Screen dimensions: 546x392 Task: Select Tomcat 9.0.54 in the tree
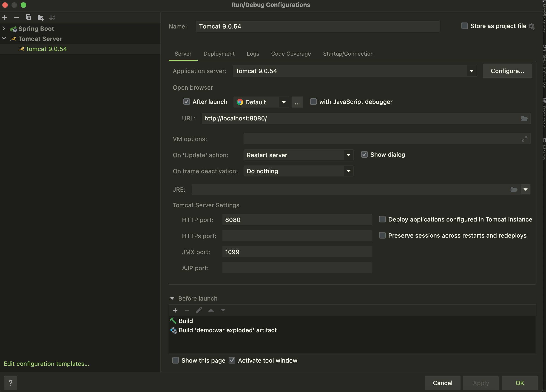click(x=80, y=49)
